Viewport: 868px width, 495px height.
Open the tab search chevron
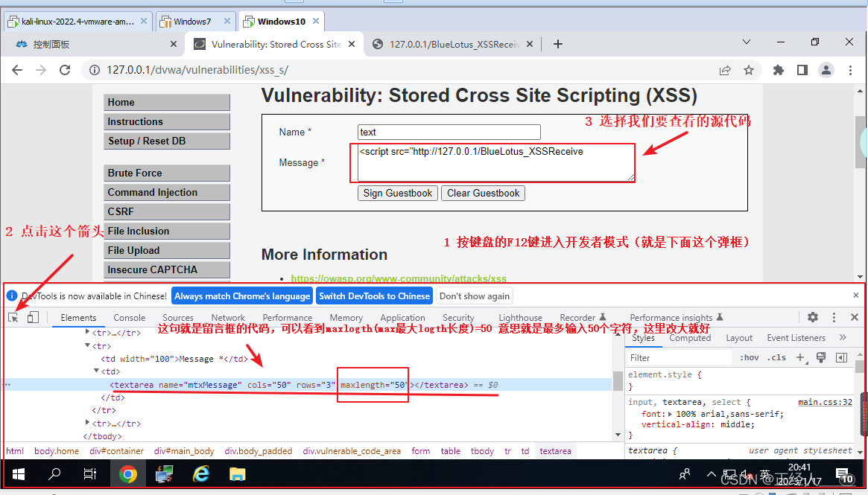pos(747,42)
